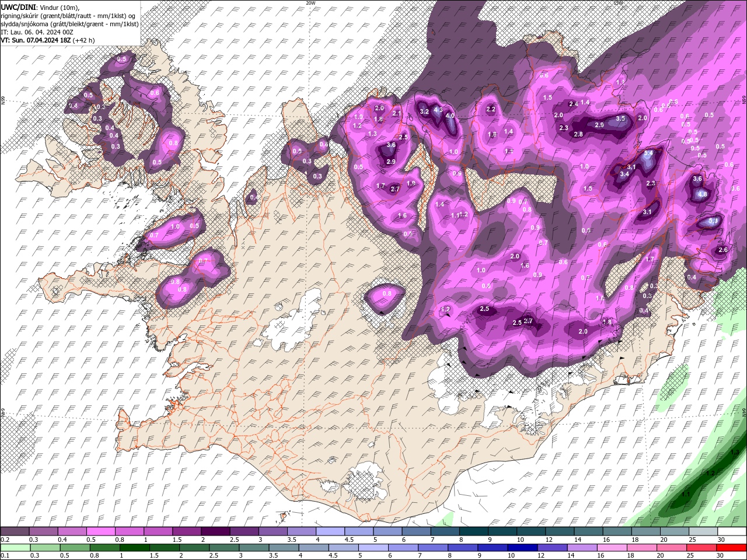This screenshot has width=747, height=560.
Task: Click the dark purple snow swatch between 2 and 2.5
Action: tap(215, 531)
